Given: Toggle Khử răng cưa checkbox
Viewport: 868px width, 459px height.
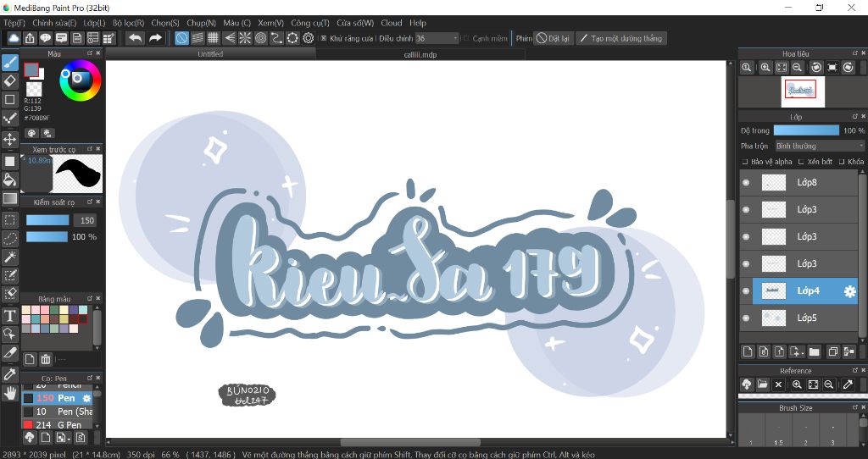Looking at the screenshot, I should click(x=325, y=38).
